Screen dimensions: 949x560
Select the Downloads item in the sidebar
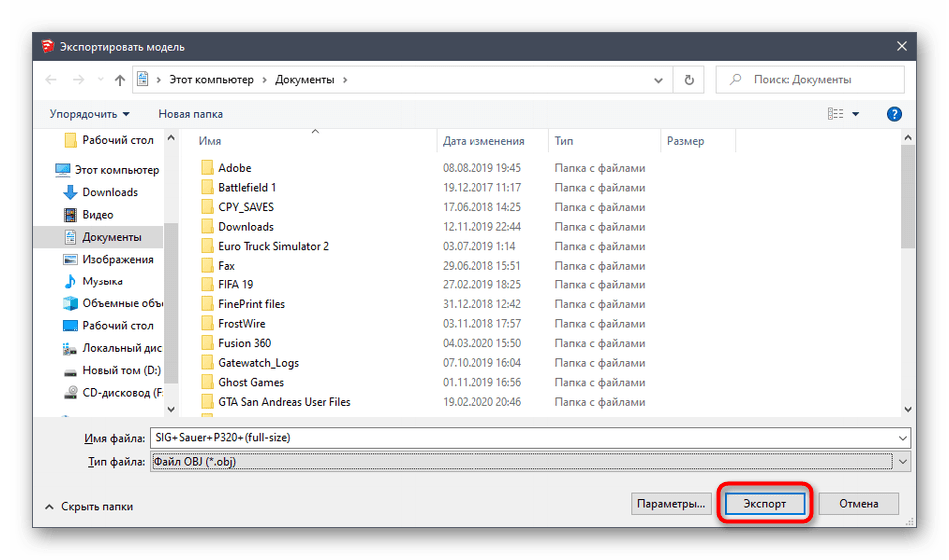click(110, 192)
